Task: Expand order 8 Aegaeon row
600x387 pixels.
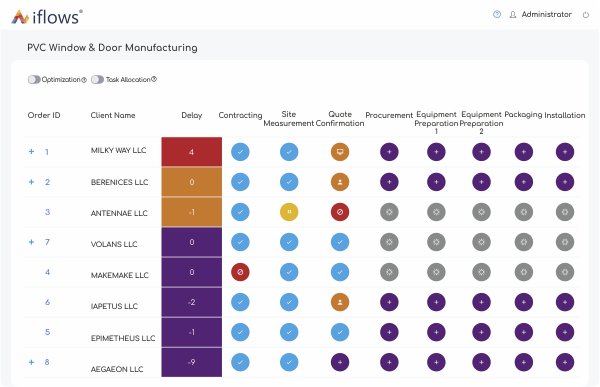Action: [x=31, y=362]
